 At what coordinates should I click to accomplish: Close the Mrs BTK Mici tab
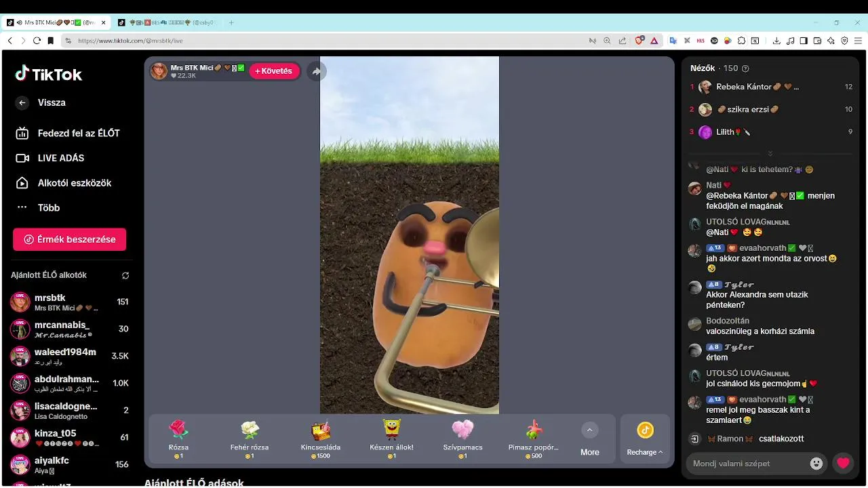pos(104,22)
